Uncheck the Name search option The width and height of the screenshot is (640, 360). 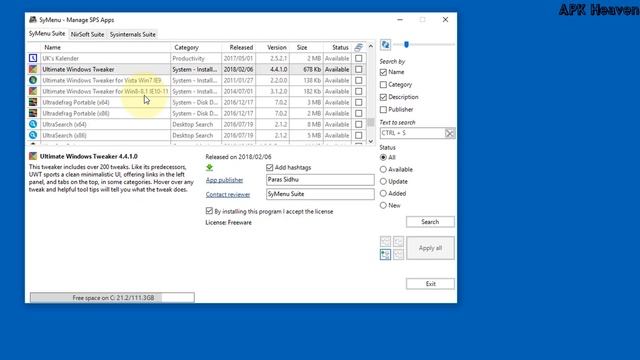[383, 72]
